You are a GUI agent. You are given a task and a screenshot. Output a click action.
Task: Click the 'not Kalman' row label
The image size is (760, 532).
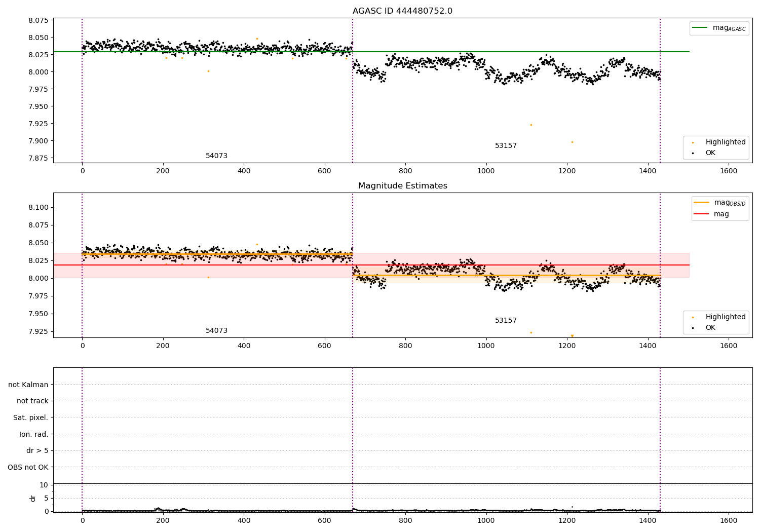[28, 385]
